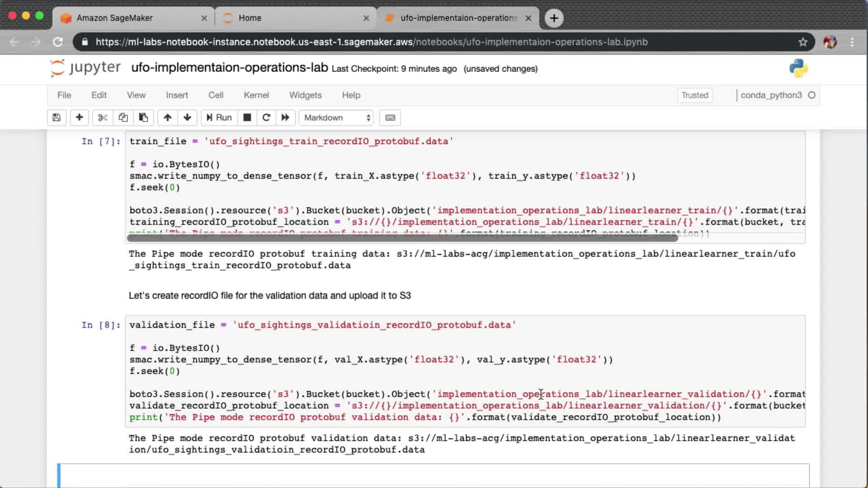Move selected cell up arrow

tap(167, 117)
